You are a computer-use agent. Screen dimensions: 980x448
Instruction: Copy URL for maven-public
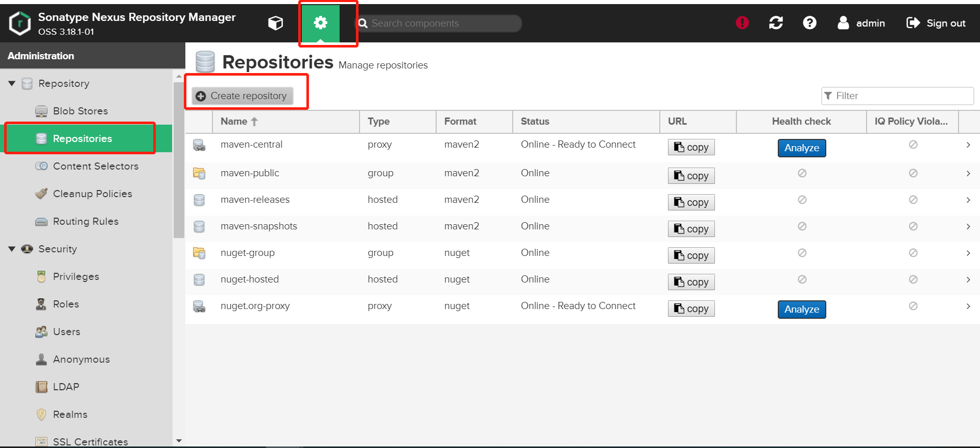691,176
